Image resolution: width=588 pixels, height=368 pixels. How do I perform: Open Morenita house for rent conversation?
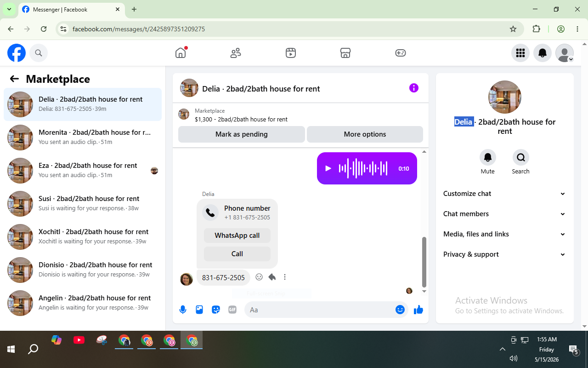pos(83,138)
